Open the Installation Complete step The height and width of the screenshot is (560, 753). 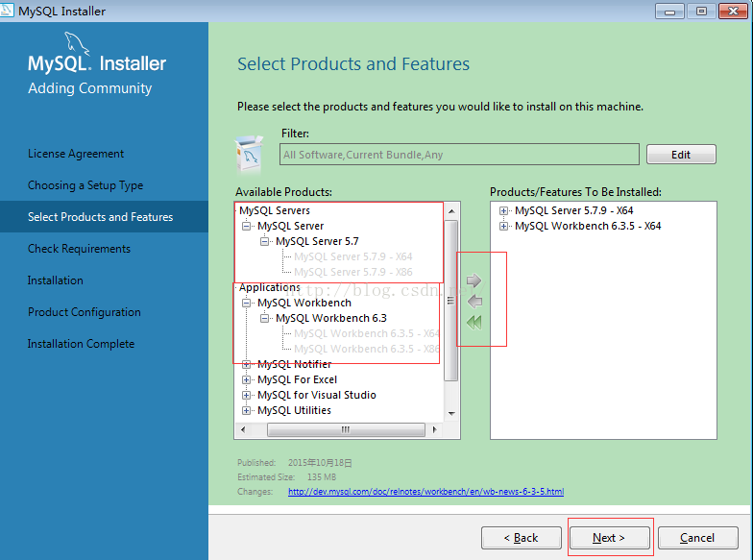[81, 344]
